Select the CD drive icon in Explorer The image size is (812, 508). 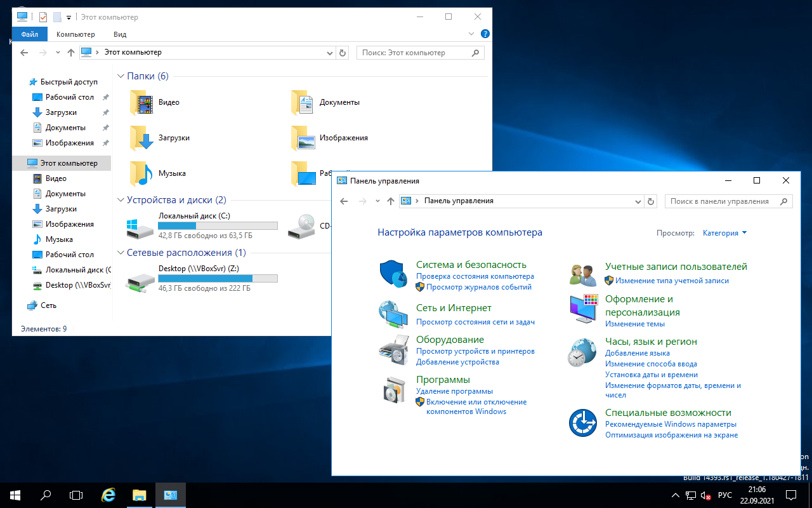[x=301, y=227]
